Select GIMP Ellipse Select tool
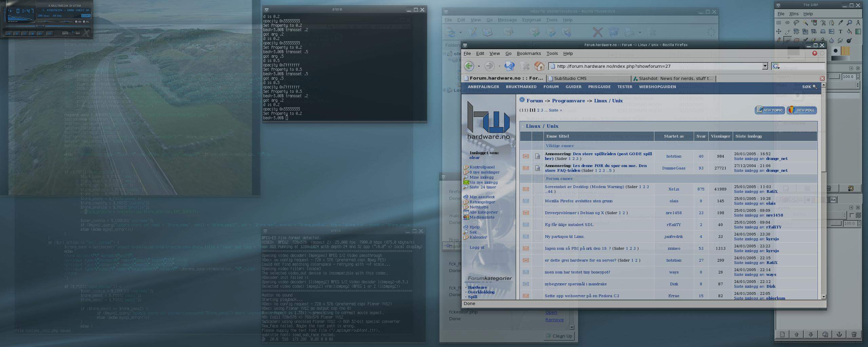 (787, 23)
